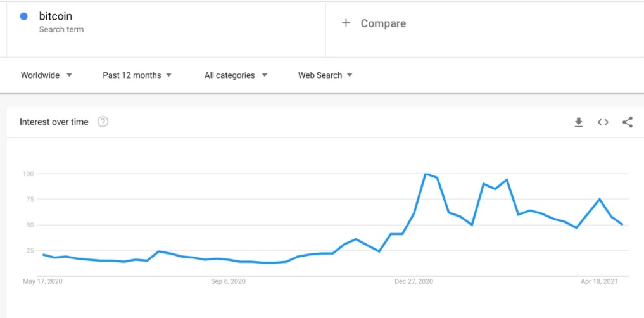Open the Worldwide region dropdown

coord(46,75)
